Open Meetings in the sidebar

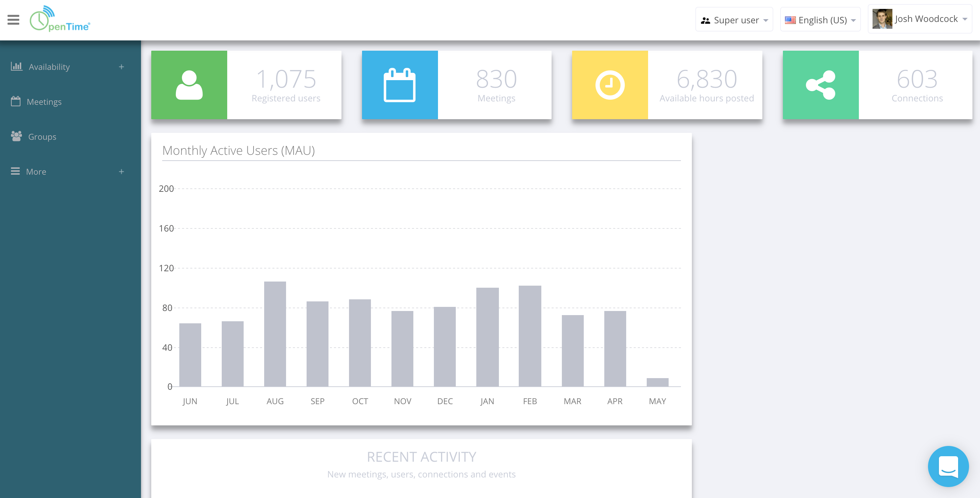(44, 102)
